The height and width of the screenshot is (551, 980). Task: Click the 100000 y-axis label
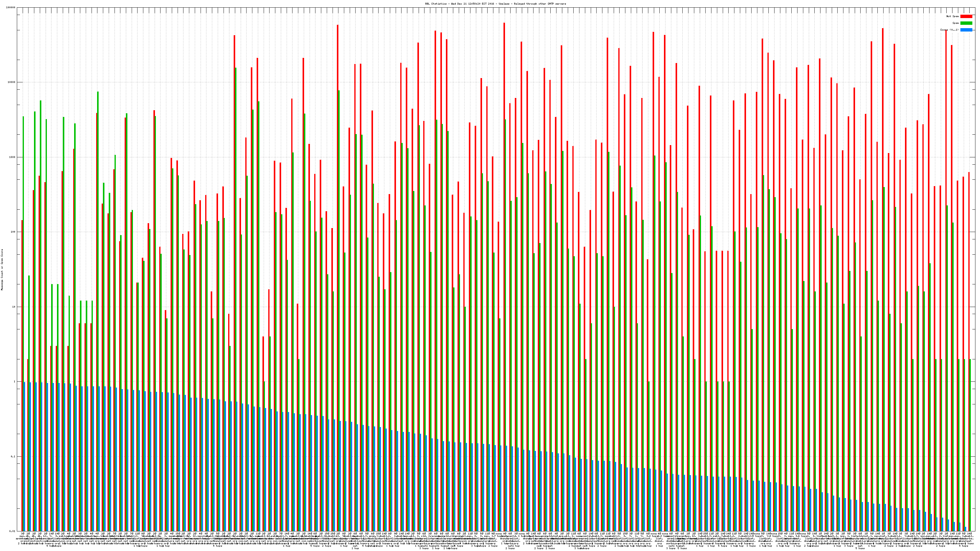[x=11, y=8]
